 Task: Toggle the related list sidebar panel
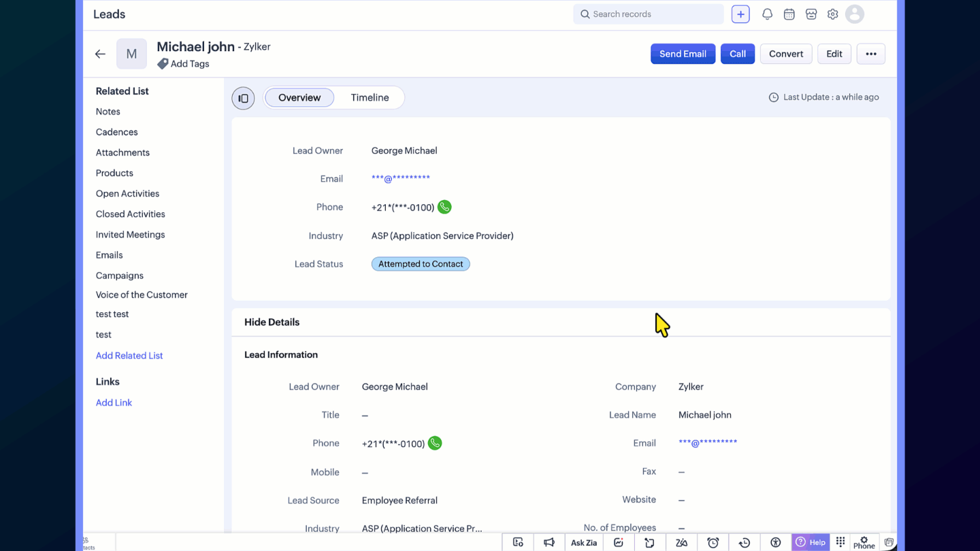tap(243, 98)
